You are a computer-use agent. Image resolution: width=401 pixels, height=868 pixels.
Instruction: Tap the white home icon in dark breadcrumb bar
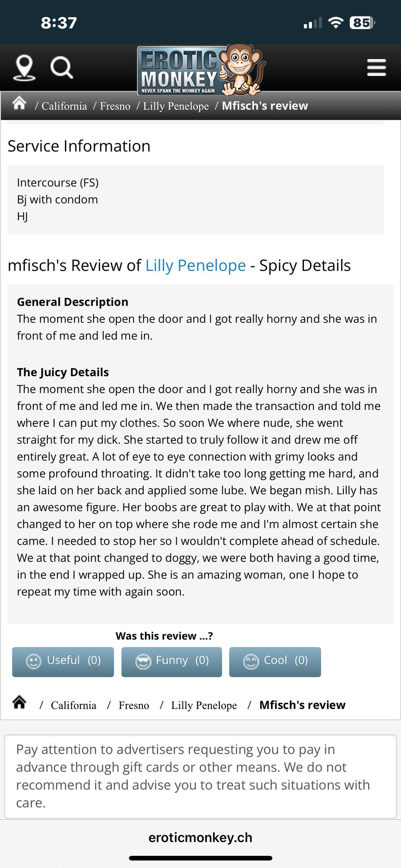point(19,104)
